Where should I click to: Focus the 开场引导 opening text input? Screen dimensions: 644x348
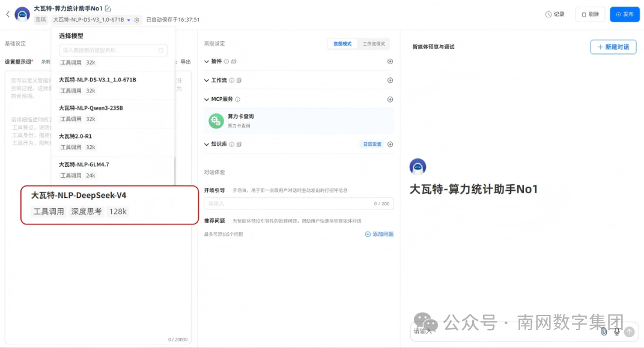[x=299, y=203]
